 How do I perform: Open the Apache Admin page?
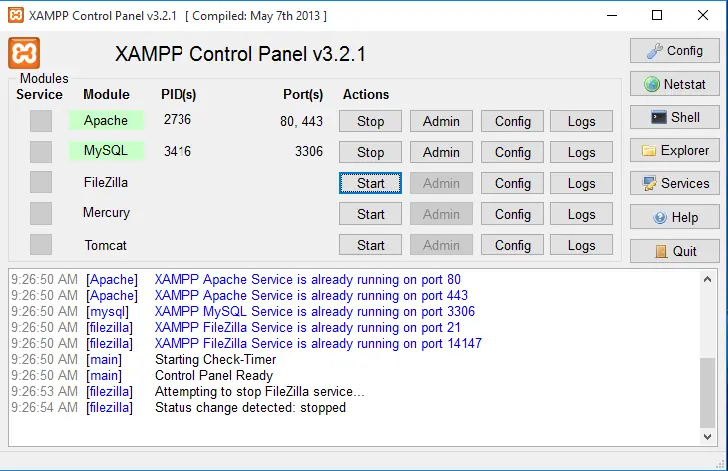click(441, 121)
